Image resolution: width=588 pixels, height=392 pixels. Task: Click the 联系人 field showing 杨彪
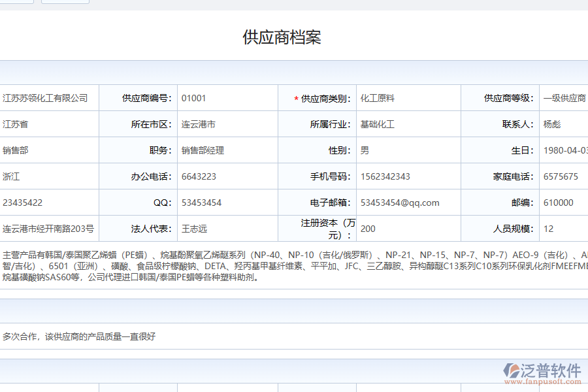[x=563, y=123]
